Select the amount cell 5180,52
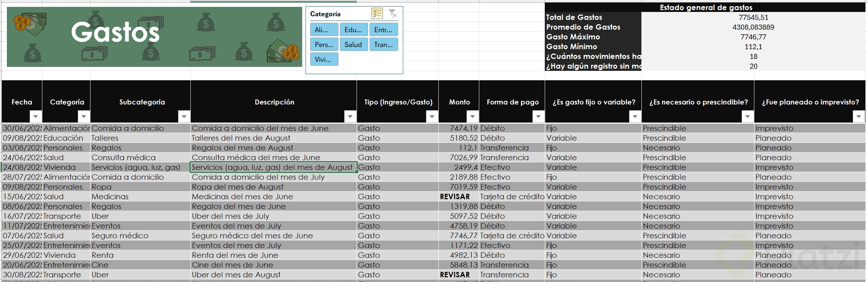Viewport: 868px width, 282px height. tap(459, 138)
